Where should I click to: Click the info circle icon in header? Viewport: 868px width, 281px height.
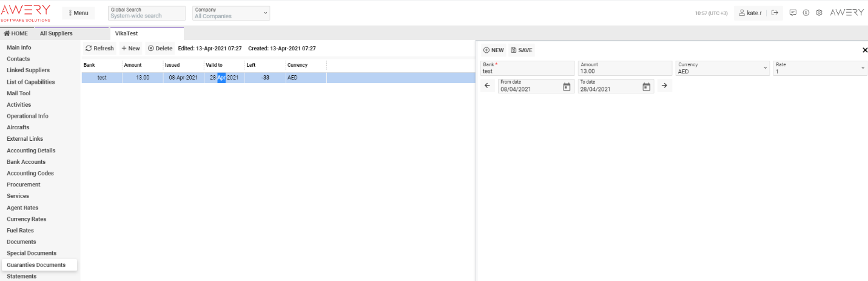(x=806, y=13)
